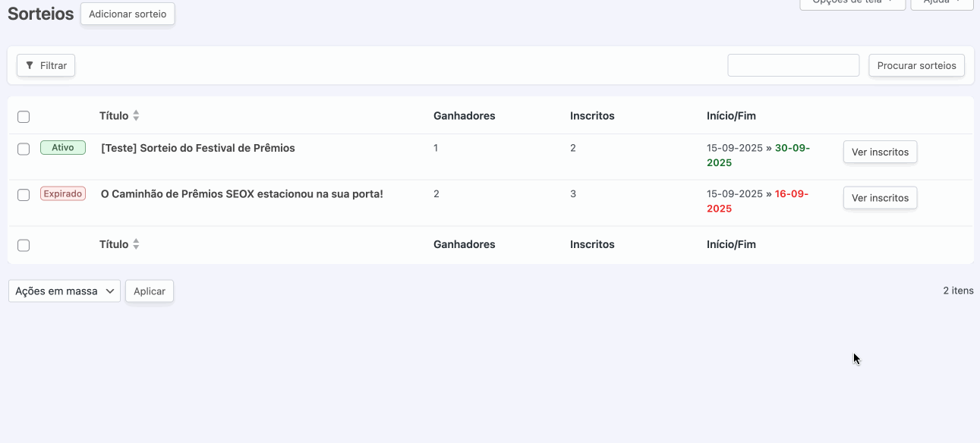Screen dimensions: 980x443
Task: Open Ver inscritos for the expired sorteio
Action: point(880,198)
